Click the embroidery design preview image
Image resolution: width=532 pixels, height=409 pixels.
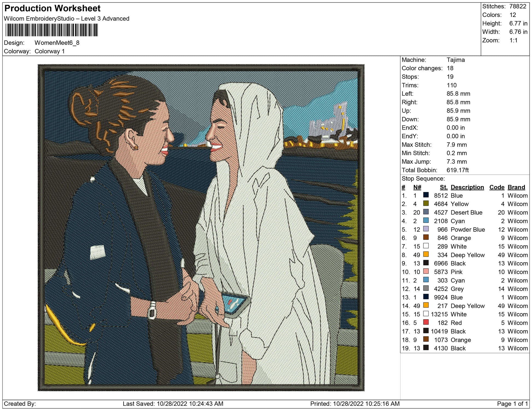[201, 228]
